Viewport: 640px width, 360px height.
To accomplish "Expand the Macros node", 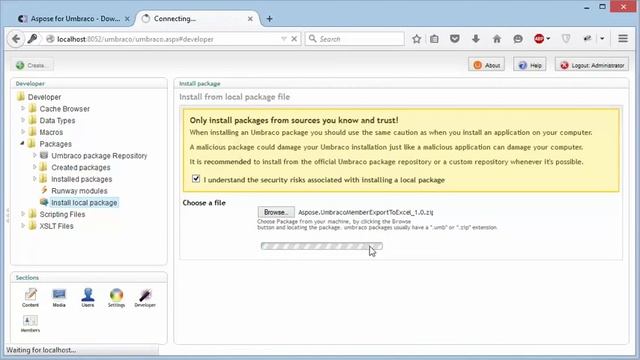I will coord(23,132).
